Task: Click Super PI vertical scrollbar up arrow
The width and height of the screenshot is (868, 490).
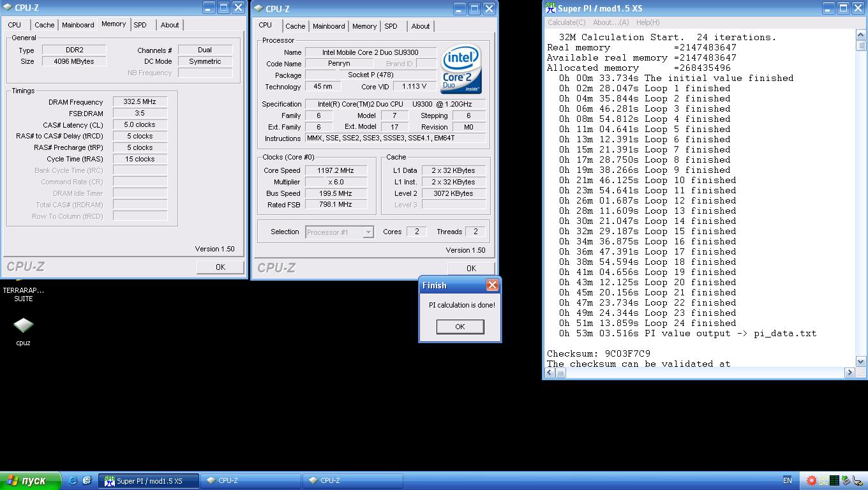Action: tap(861, 36)
